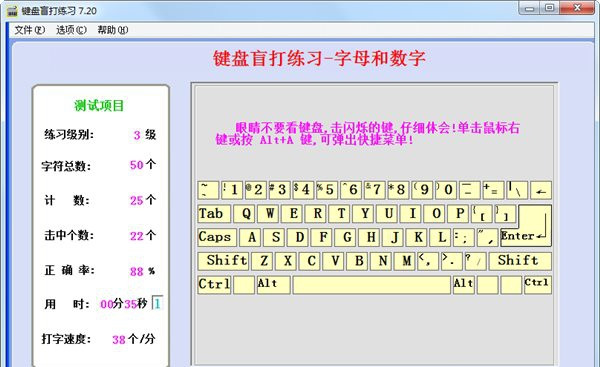This screenshot has height=367, width=600.
Task: Click the N key
Action: (382, 261)
